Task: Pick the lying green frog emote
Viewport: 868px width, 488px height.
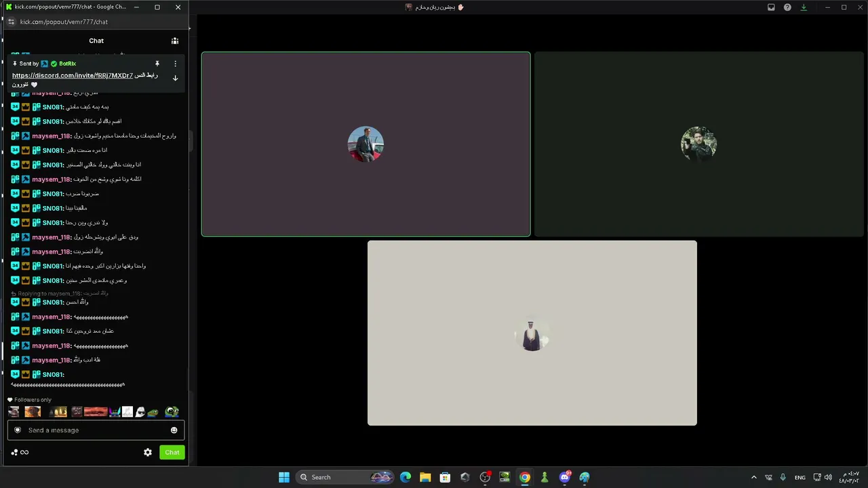Action: pyautogui.click(x=153, y=411)
